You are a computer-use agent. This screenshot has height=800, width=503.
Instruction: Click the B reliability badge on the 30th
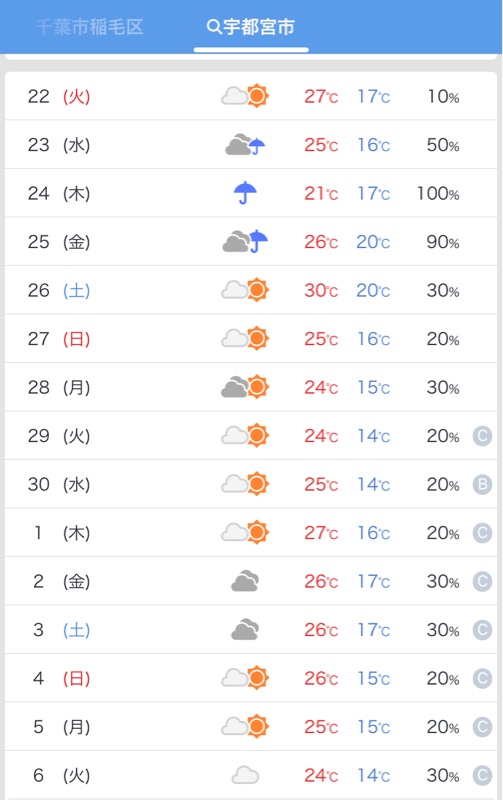point(482,484)
